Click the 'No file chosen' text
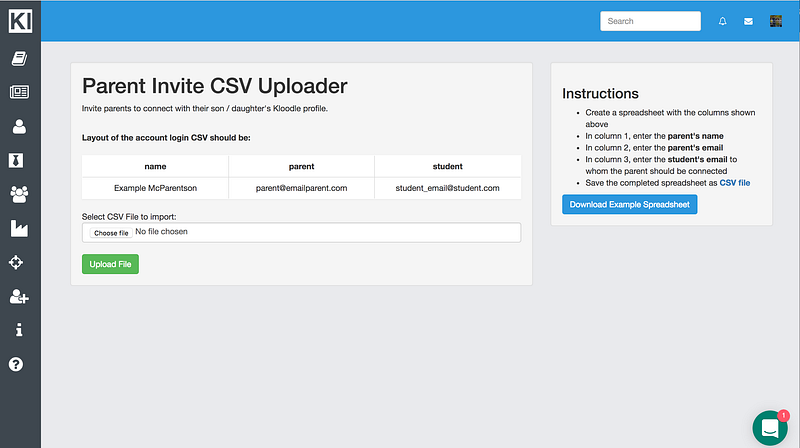800x448 pixels. 161,232
